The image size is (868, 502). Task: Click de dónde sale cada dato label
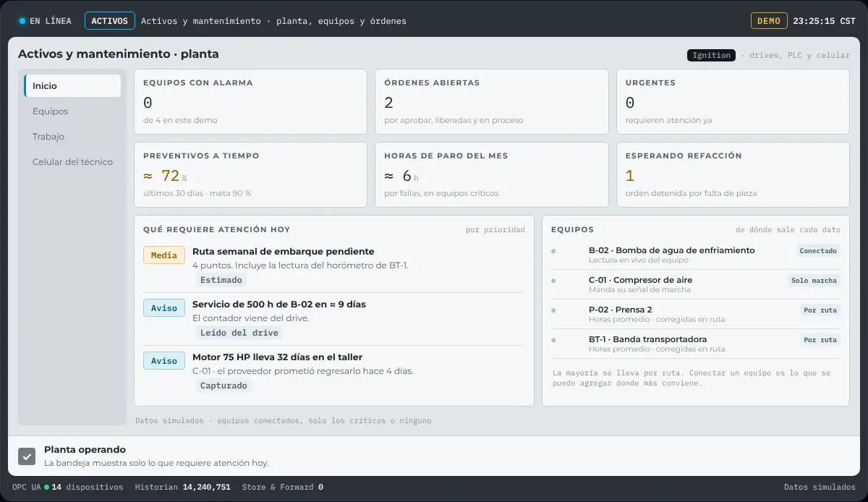click(788, 230)
